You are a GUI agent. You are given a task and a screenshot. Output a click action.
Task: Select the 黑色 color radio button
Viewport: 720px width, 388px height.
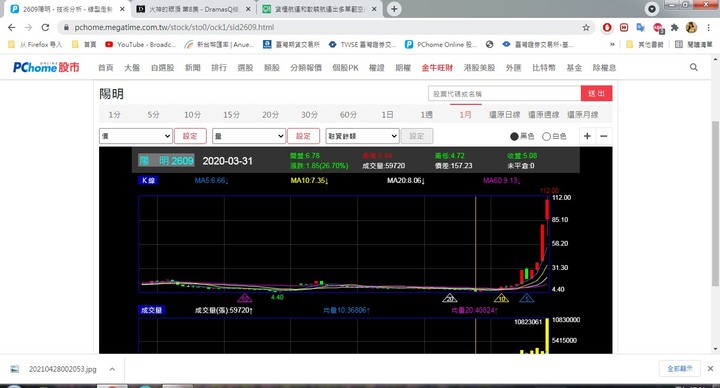(514, 136)
